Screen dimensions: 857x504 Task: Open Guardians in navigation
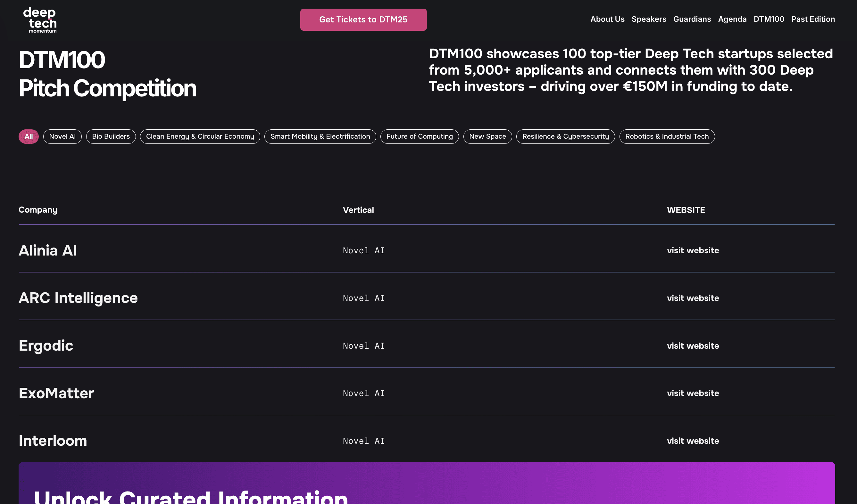pyautogui.click(x=692, y=19)
